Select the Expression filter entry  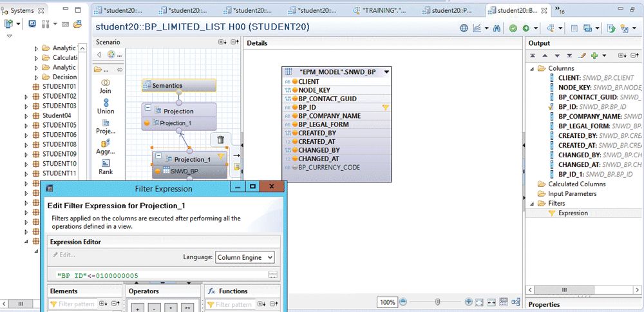[x=573, y=213]
